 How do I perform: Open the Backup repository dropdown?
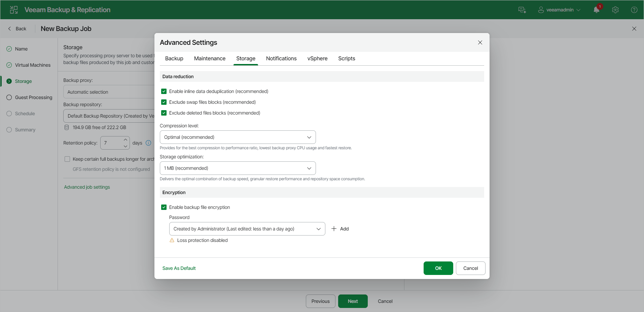point(109,116)
